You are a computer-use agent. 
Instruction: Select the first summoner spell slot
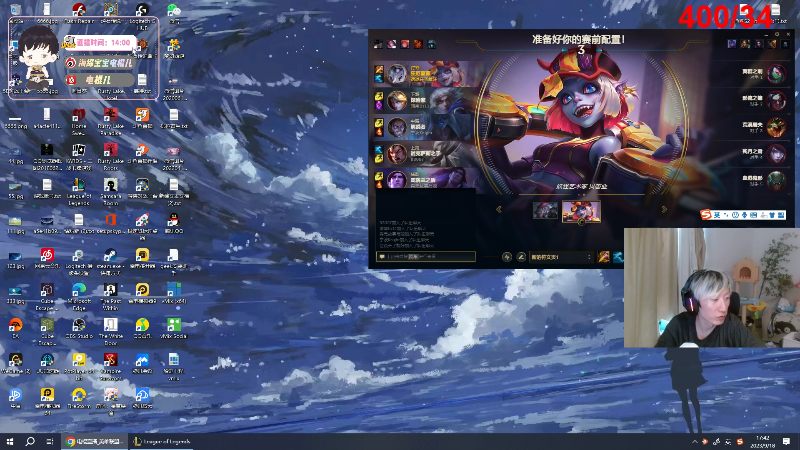point(604,257)
